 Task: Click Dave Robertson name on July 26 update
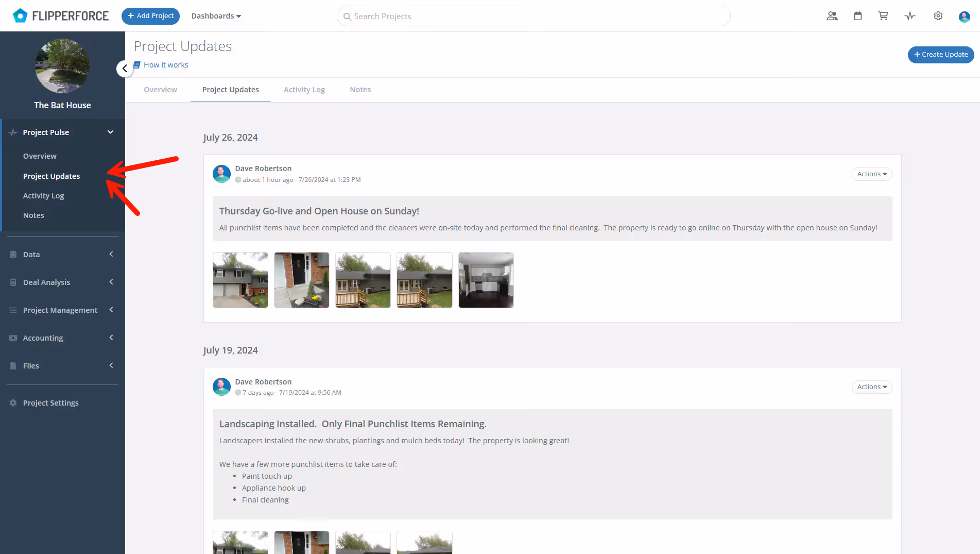(x=263, y=169)
